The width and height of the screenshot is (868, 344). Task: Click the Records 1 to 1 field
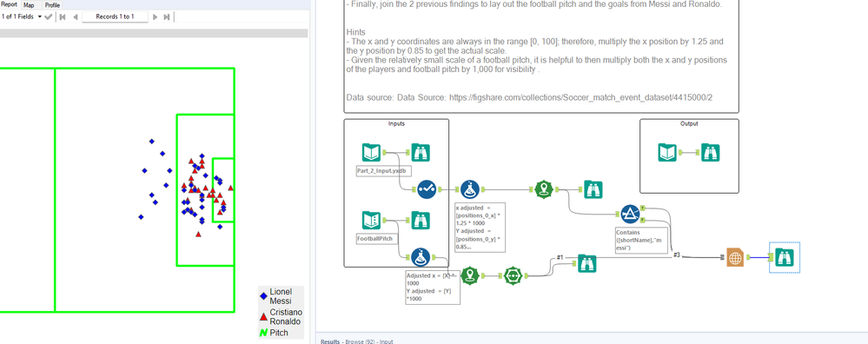pyautogui.click(x=116, y=17)
